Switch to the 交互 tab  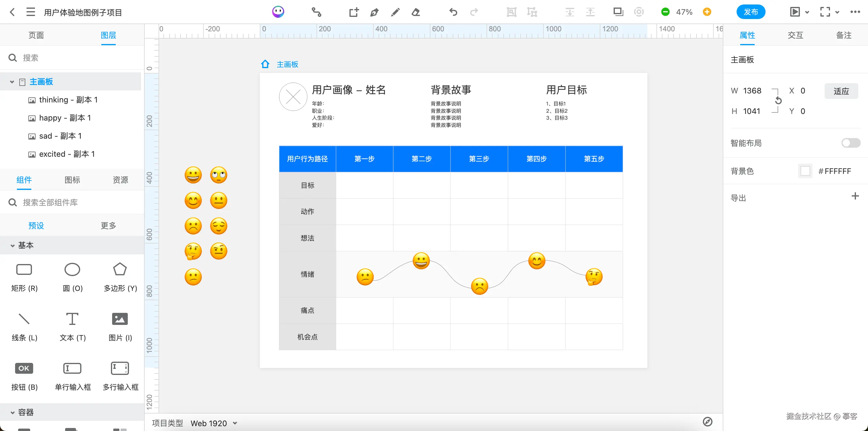click(795, 35)
